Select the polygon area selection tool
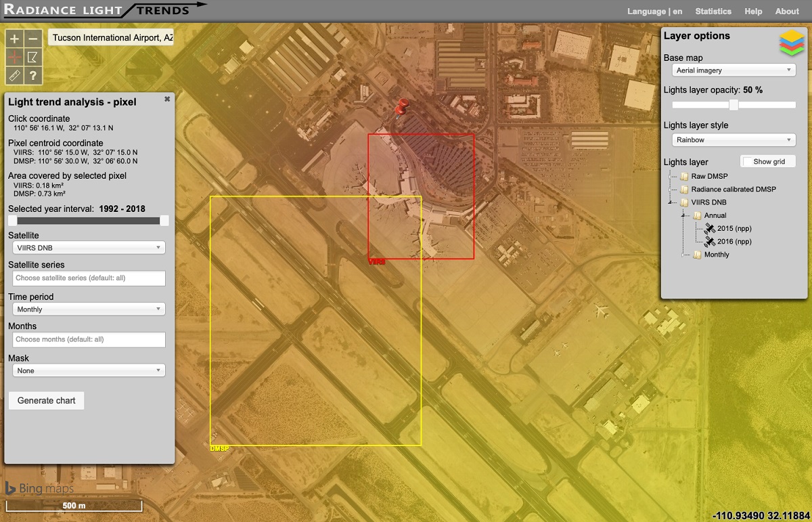The width and height of the screenshot is (812, 522). pos(33,58)
